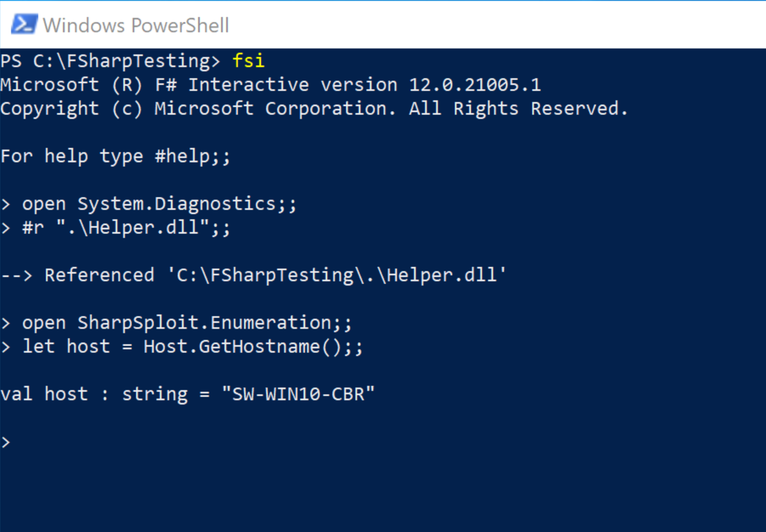This screenshot has height=532, width=766.
Task: Click the val host output text
Action: [x=44, y=394]
